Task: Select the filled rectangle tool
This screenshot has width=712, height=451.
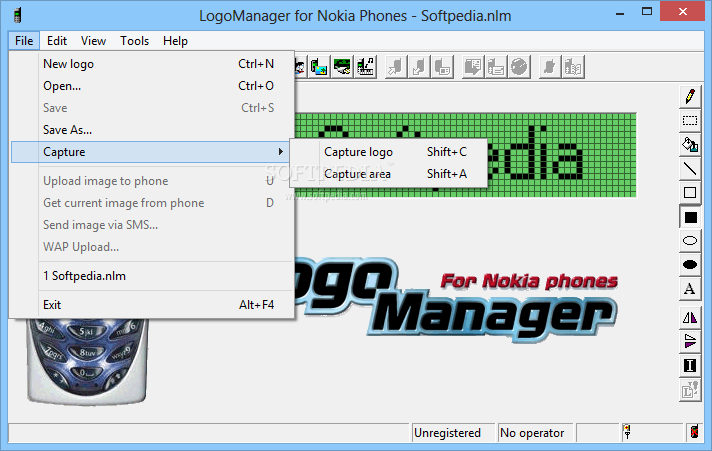Action: click(x=690, y=217)
